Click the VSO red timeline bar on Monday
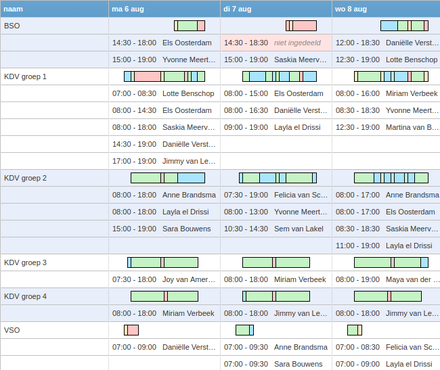The image size is (440, 370). pos(131,330)
